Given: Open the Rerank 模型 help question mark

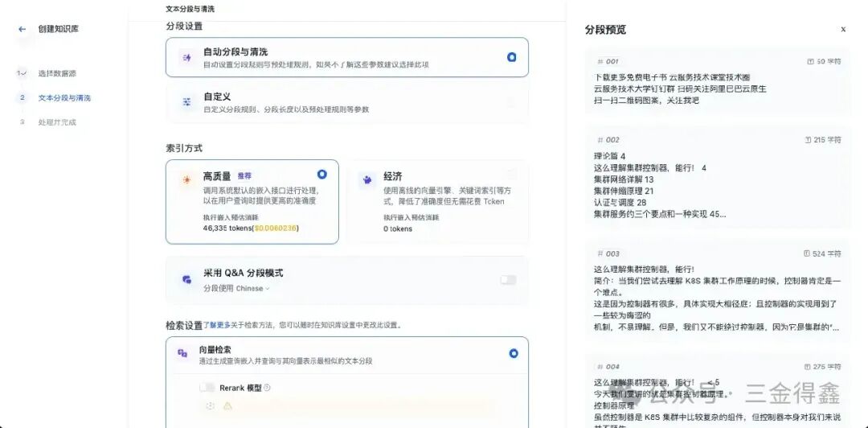Looking at the screenshot, I should pos(268,388).
